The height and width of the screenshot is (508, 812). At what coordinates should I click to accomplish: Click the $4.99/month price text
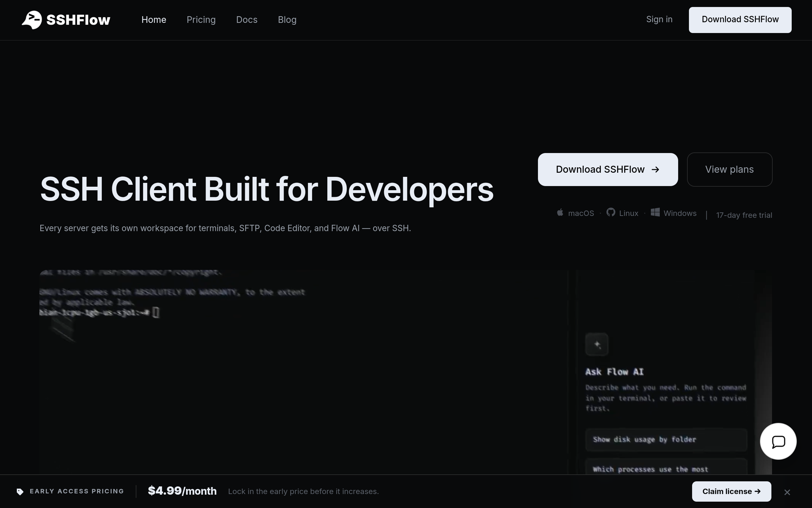pos(182,491)
